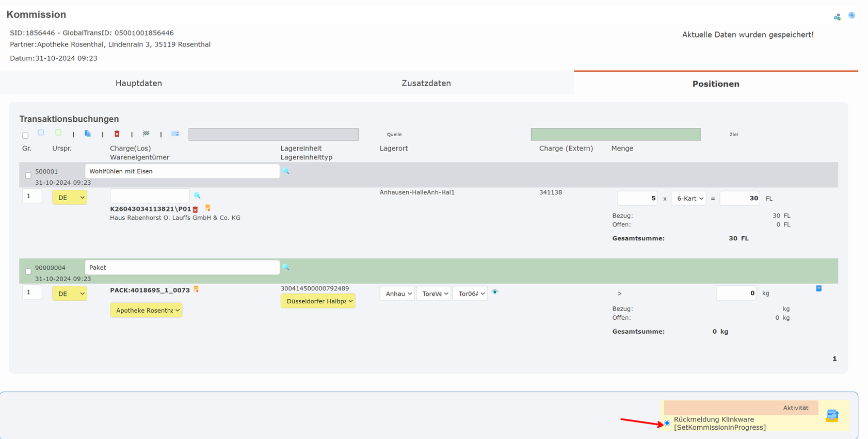
Task: Delete charge K26043034113821\P01 via red icon
Action: pos(196,209)
